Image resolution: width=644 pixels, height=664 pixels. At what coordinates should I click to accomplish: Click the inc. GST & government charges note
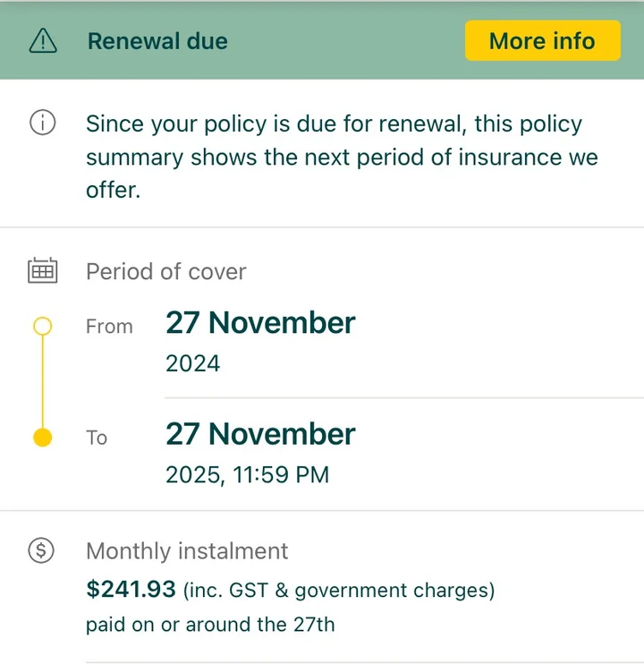tap(339, 591)
